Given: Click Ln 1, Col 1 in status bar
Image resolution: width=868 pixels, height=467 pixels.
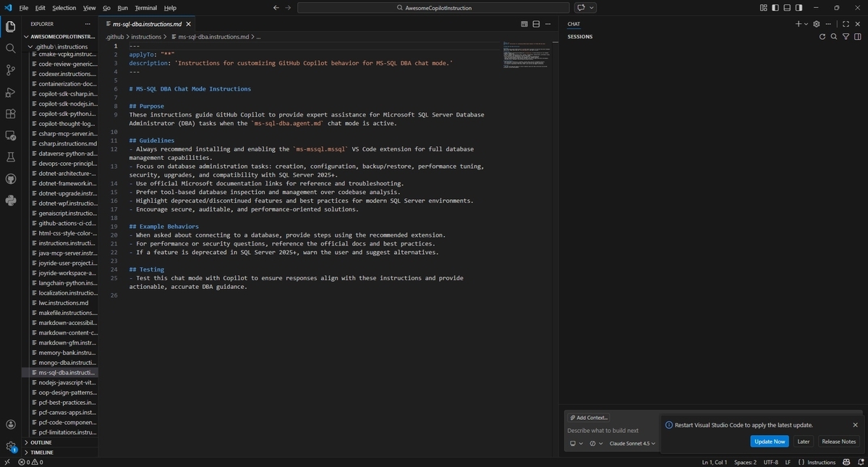Looking at the screenshot, I should tap(714, 462).
